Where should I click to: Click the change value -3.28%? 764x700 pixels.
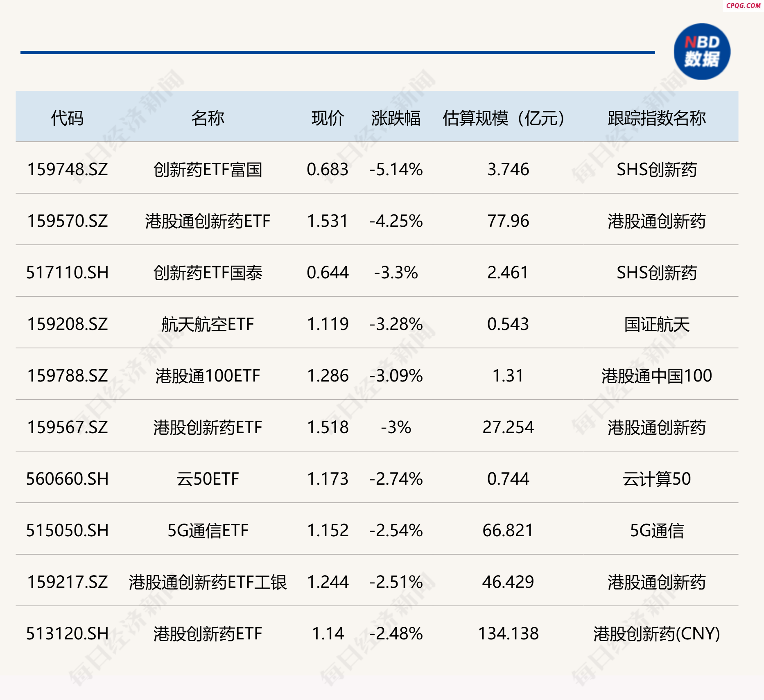396,324
